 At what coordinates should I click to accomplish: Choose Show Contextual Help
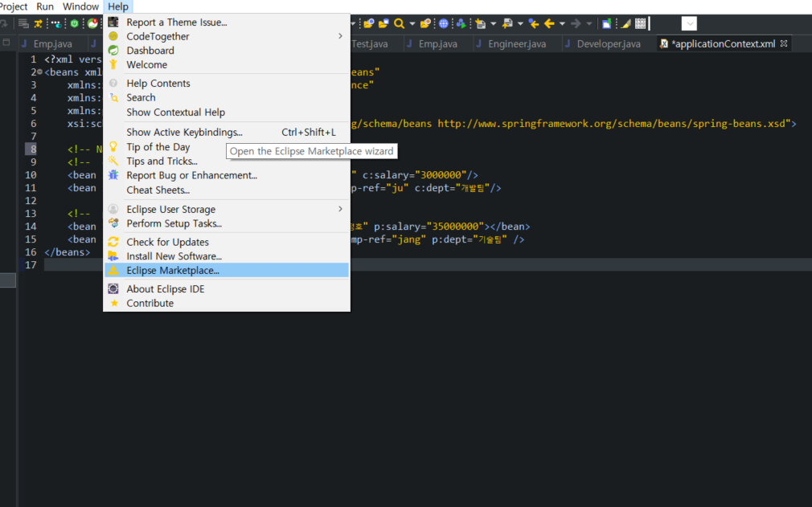click(x=226, y=112)
